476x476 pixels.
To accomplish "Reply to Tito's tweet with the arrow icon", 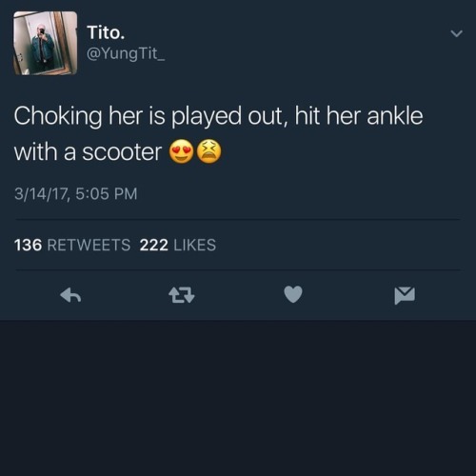I will point(70,295).
